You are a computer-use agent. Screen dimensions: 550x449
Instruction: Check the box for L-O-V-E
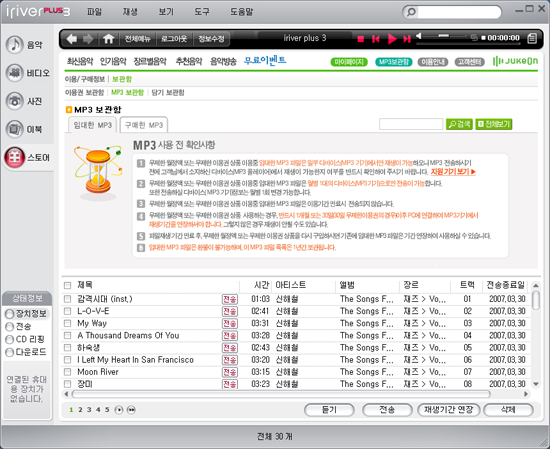(67, 311)
